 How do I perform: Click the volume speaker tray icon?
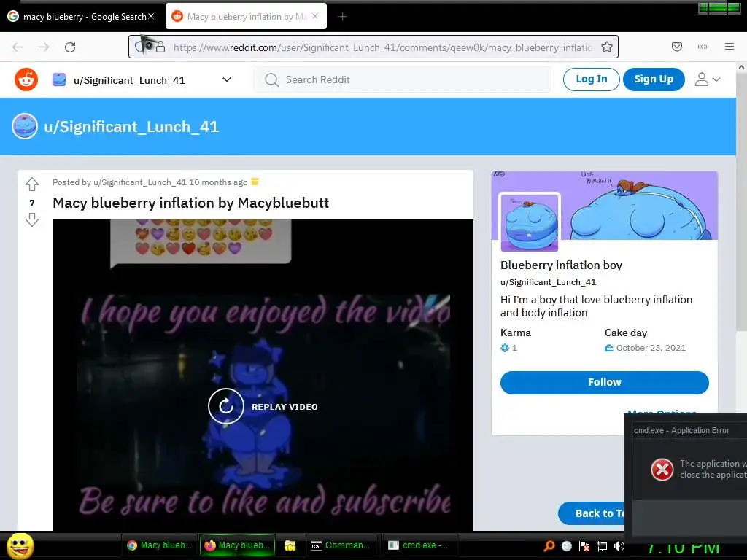pyautogui.click(x=619, y=546)
